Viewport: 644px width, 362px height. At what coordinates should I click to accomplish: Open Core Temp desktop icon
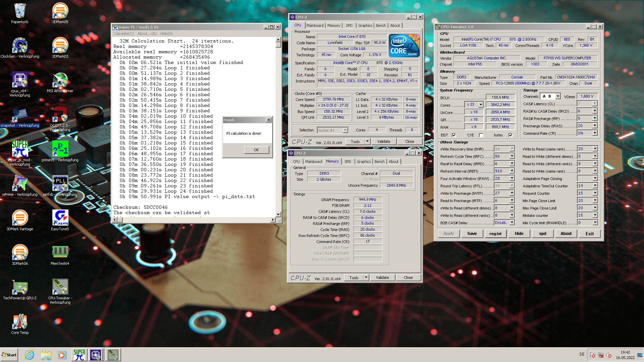(20, 323)
